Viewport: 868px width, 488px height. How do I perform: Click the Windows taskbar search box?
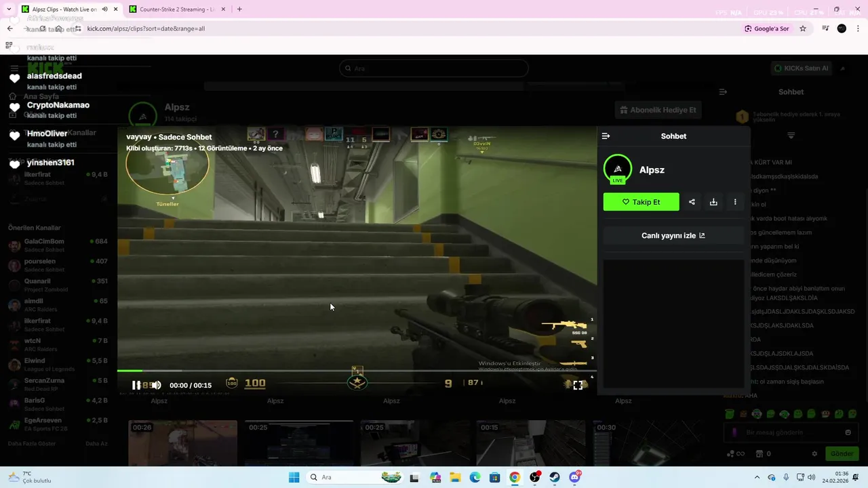tap(354, 477)
